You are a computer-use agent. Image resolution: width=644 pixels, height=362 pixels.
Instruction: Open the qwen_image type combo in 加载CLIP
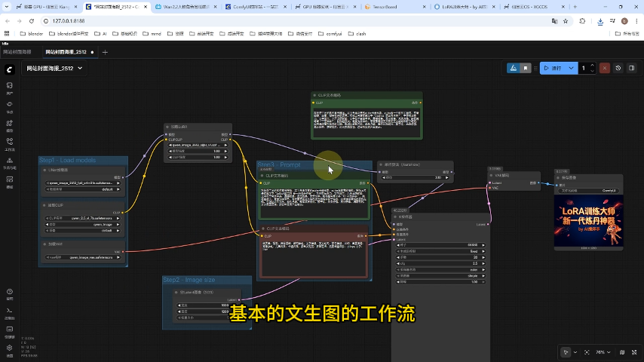[x=83, y=225]
